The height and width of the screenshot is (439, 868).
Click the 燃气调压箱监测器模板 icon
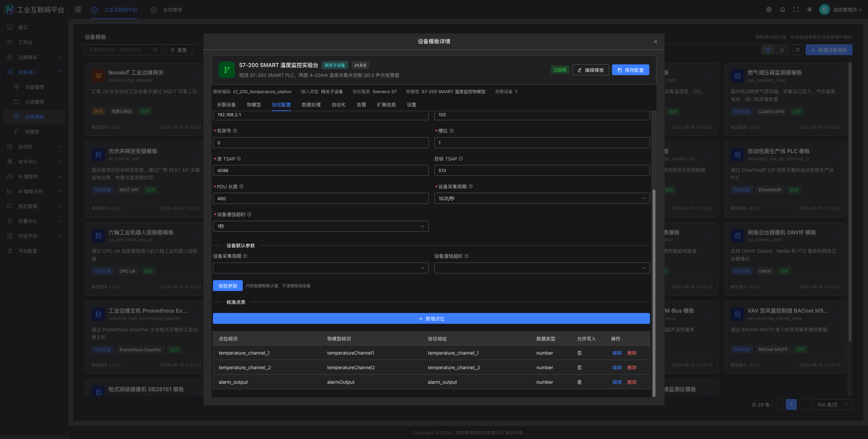tap(737, 76)
